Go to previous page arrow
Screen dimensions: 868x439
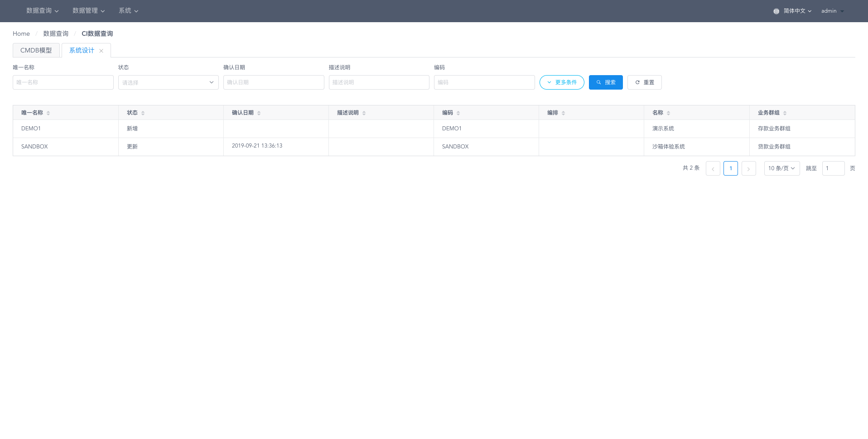(x=713, y=168)
